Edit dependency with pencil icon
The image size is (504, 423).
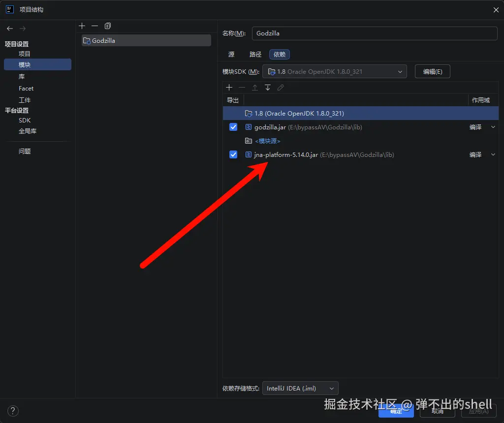point(281,88)
